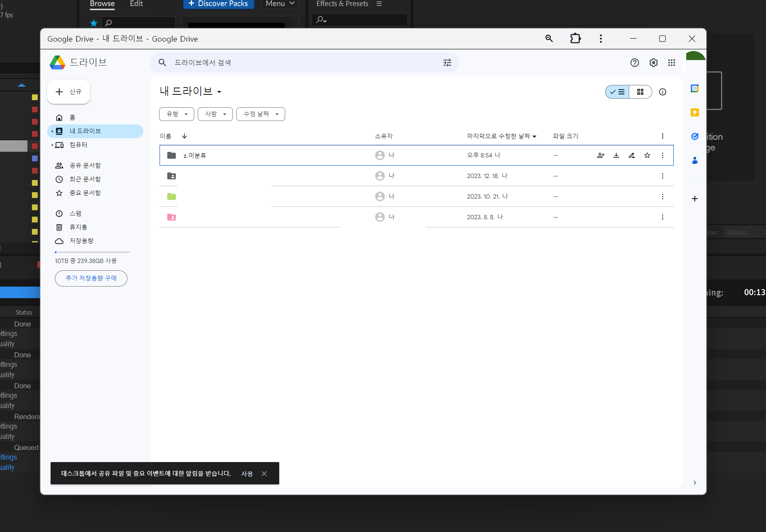Open the 수정 날짜 modified date filter dropdown
Image resolution: width=766 pixels, height=532 pixels.
pos(261,114)
